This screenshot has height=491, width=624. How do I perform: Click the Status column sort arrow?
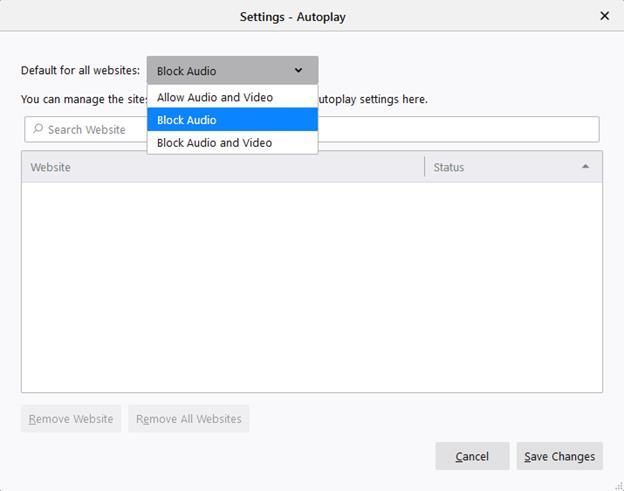coord(585,167)
